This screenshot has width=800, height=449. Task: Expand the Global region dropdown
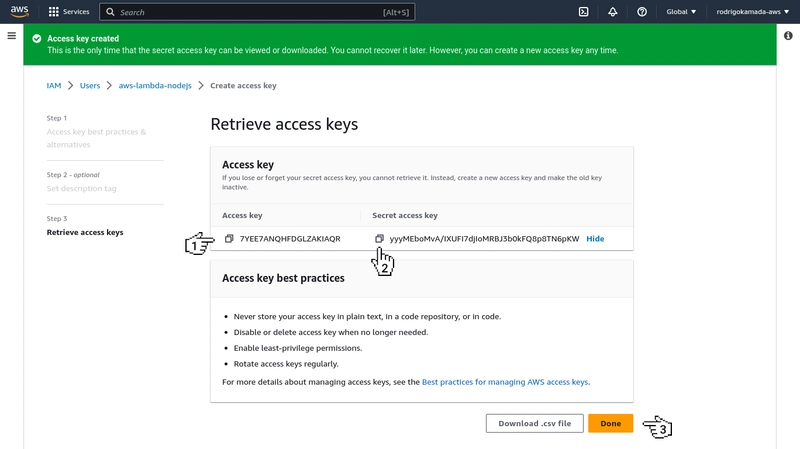pos(682,12)
